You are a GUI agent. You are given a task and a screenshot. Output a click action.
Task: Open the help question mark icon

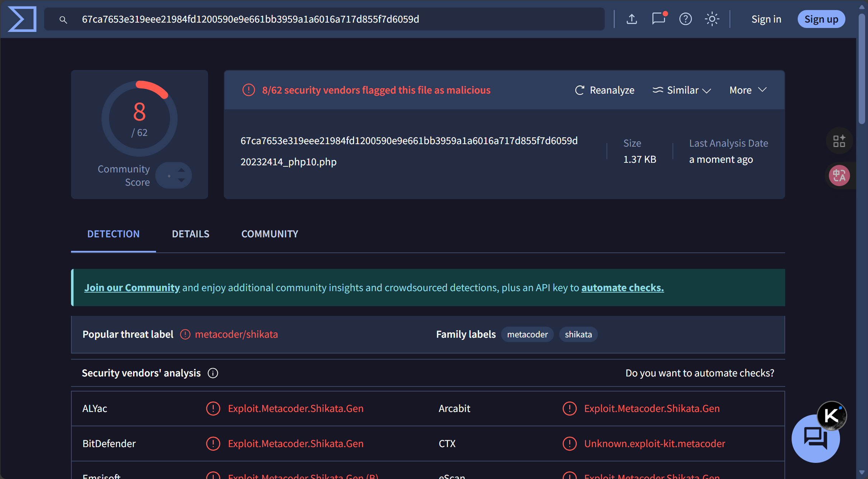pyautogui.click(x=685, y=19)
